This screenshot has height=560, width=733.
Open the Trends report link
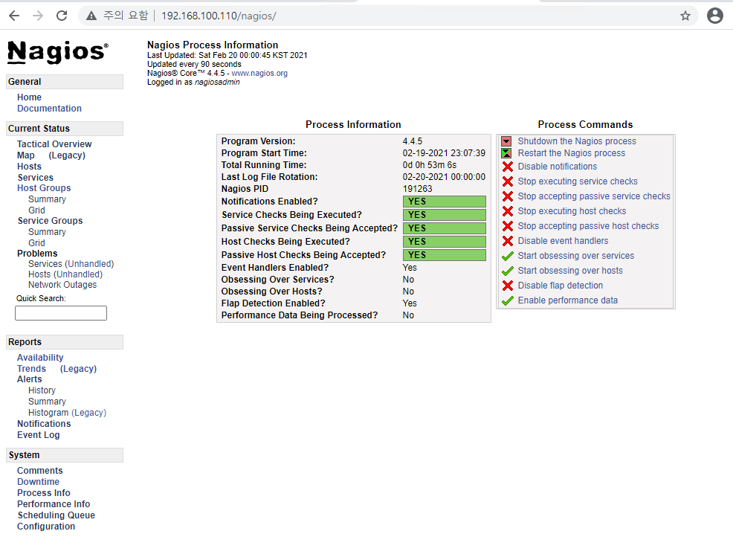32,369
